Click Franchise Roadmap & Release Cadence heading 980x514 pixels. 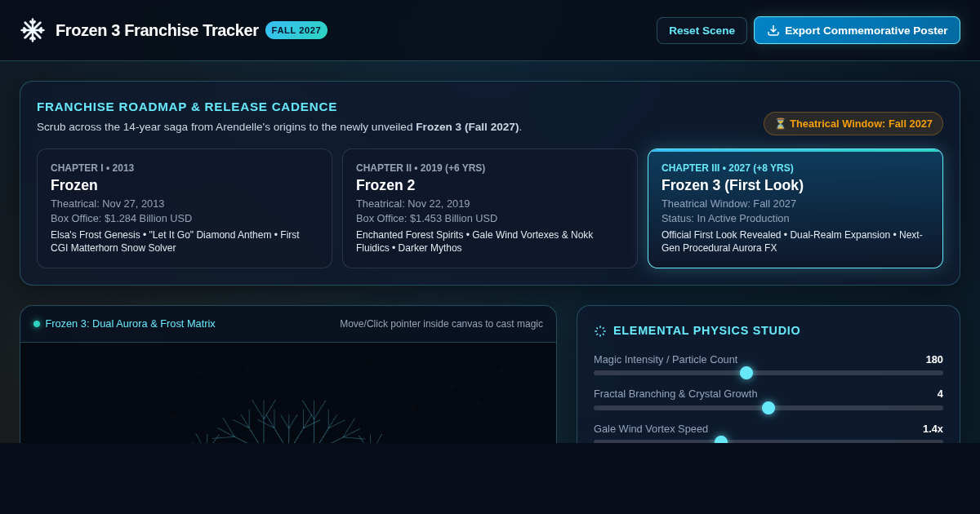pyautogui.click(x=187, y=107)
